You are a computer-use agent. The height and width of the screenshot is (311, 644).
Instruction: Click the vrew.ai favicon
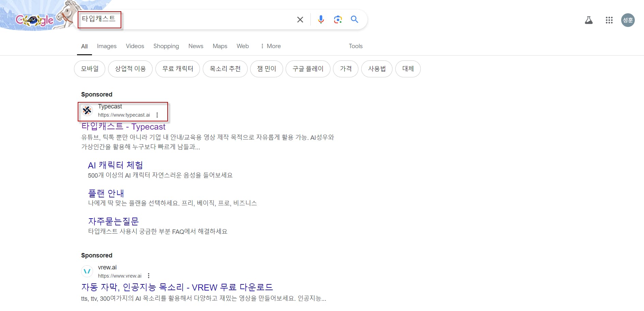pyautogui.click(x=87, y=271)
